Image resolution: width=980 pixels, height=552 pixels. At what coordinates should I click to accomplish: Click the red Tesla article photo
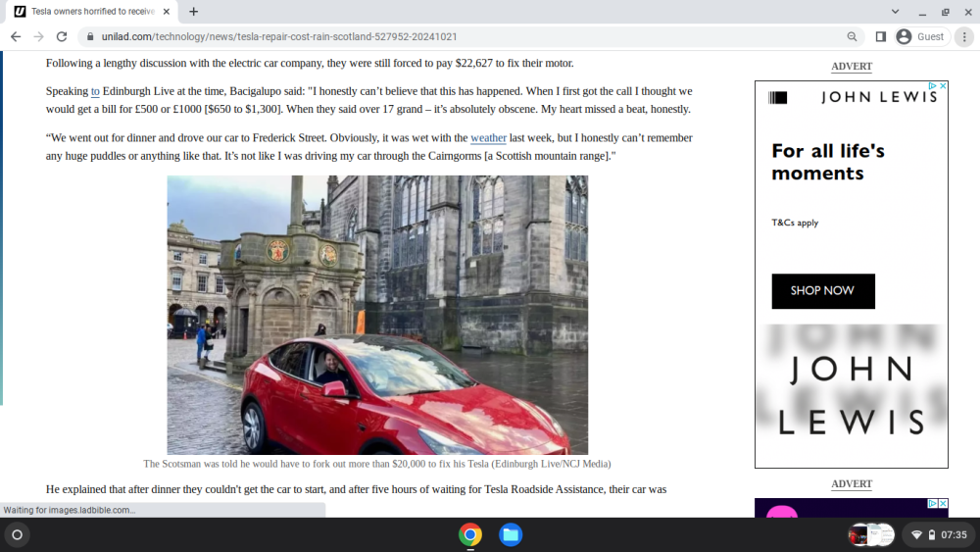[377, 315]
